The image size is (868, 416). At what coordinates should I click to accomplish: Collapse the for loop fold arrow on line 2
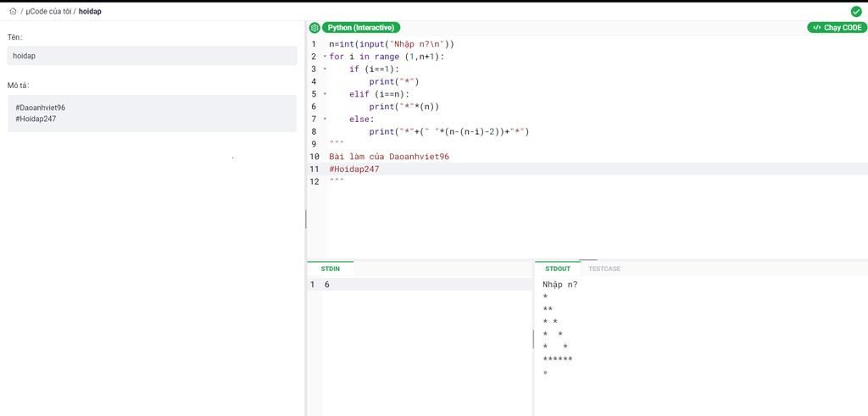click(325, 57)
